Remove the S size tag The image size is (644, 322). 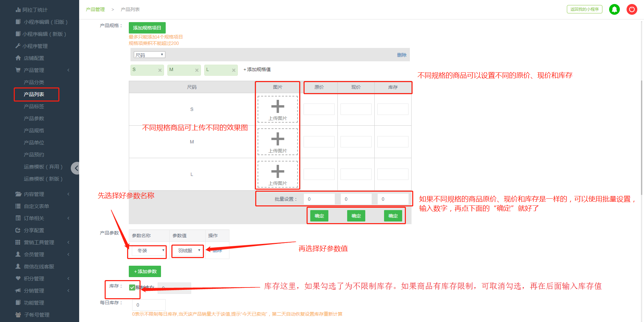160,70
